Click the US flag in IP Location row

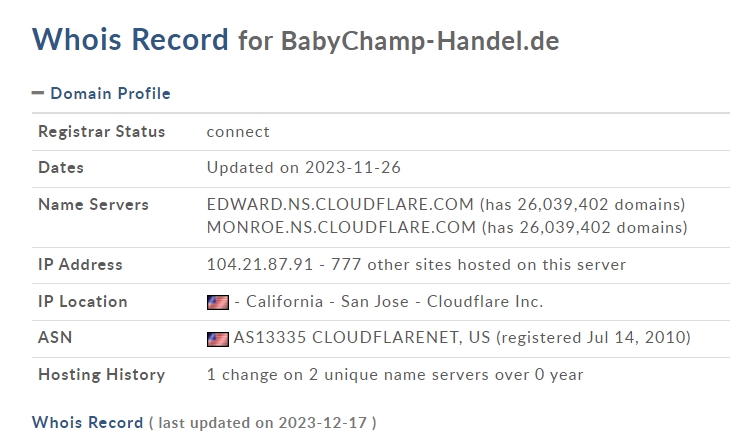point(218,302)
